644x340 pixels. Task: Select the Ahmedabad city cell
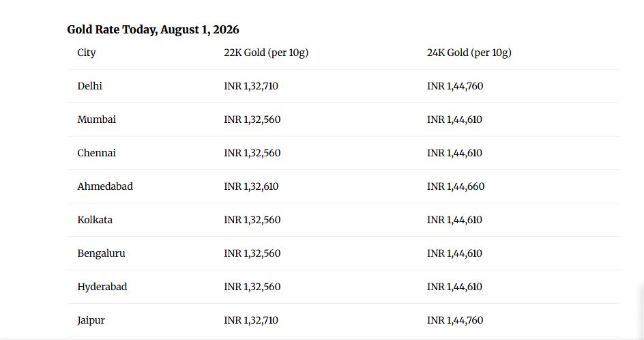[105, 186]
